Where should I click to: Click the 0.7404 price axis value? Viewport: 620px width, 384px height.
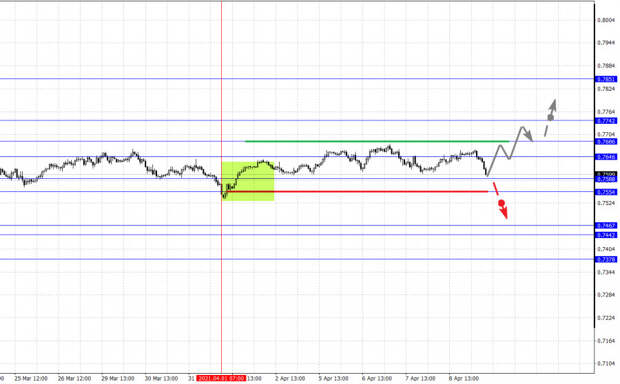tap(606, 249)
